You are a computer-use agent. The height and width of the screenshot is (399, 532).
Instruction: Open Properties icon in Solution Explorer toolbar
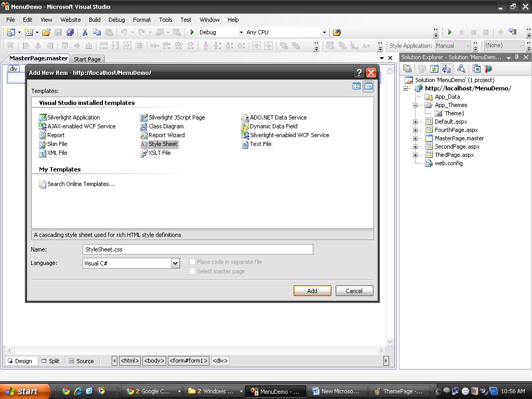click(x=407, y=69)
